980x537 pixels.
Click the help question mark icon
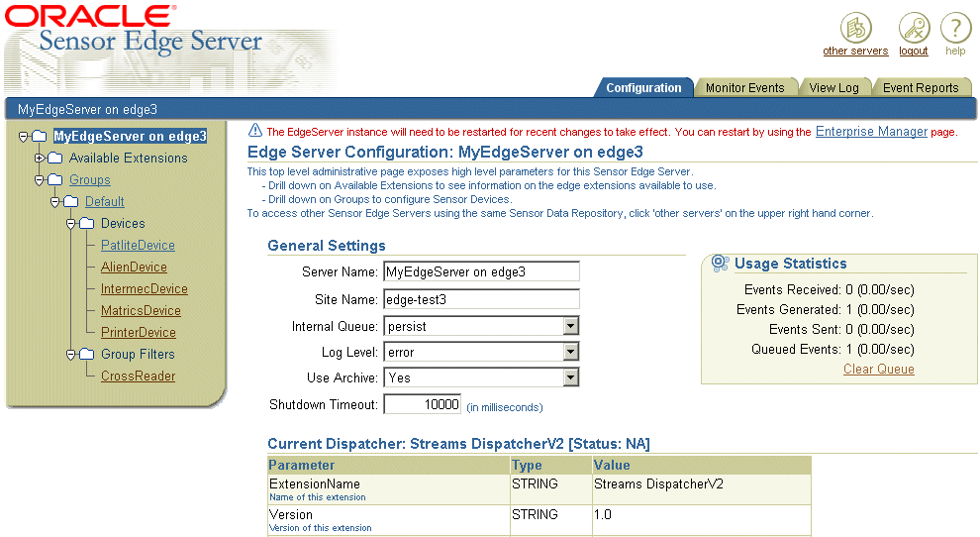pos(955,28)
